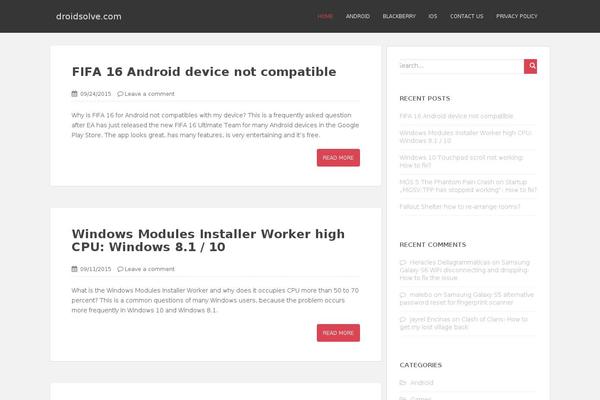
Task: Open the Android category link
Action: coord(422,382)
